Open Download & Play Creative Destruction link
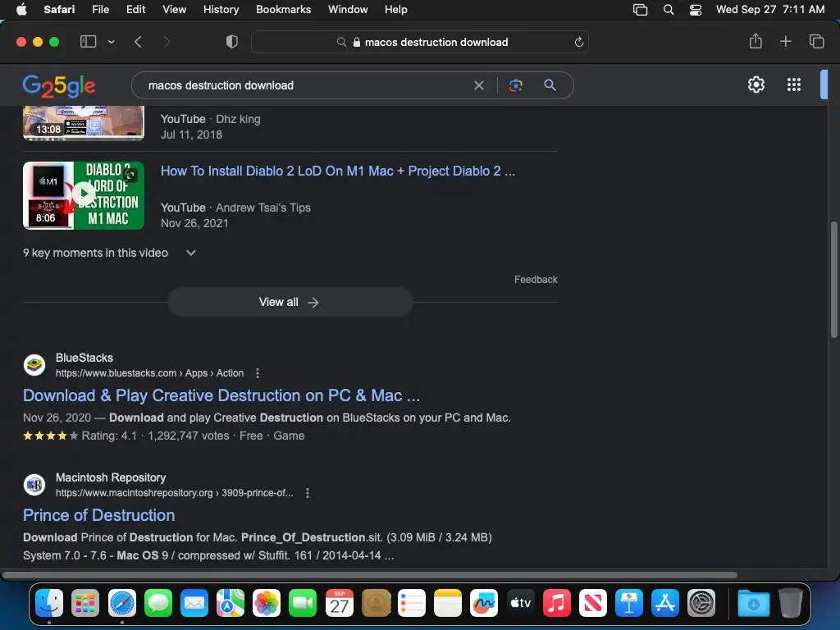840x630 pixels. pos(221,395)
